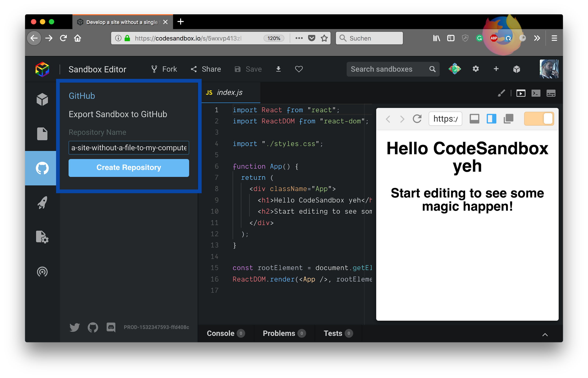The image size is (588, 378).
Task: Click the GitHub panel heading
Action: click(x=82, y=96)
